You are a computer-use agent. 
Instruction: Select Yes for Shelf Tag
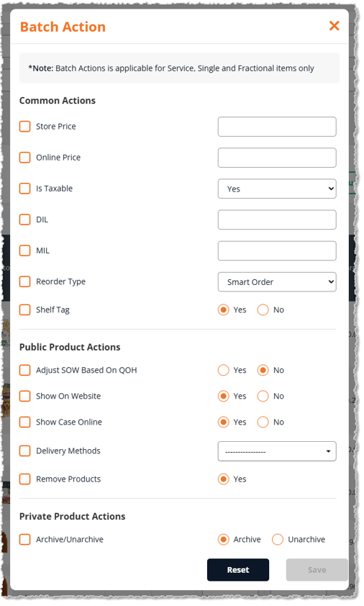point(223,310)
